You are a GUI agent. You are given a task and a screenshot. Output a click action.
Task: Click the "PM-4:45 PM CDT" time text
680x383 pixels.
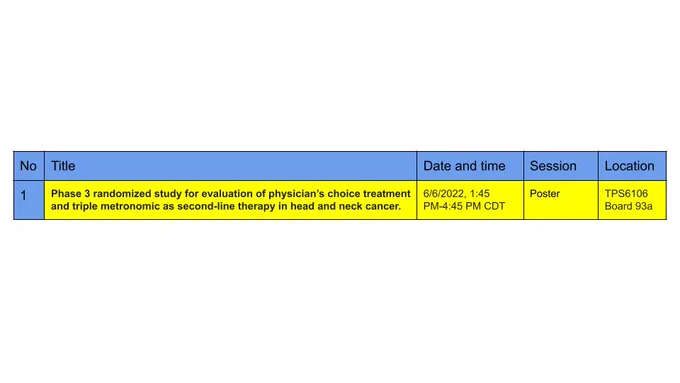tap(464, 206)
